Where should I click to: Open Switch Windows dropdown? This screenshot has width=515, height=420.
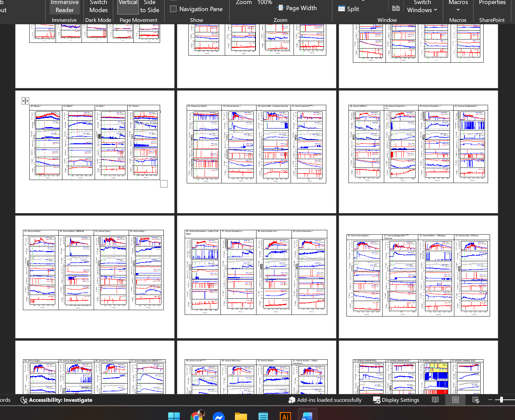[422, 7]
